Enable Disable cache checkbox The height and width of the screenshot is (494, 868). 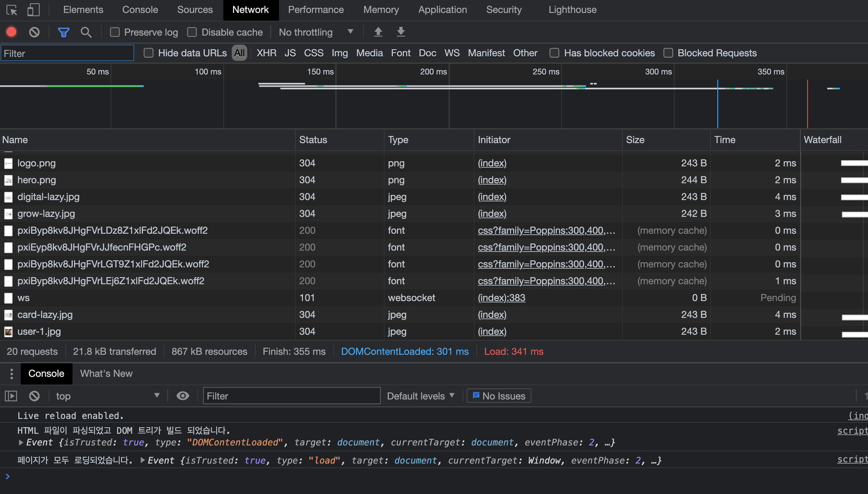click(192, 32)
